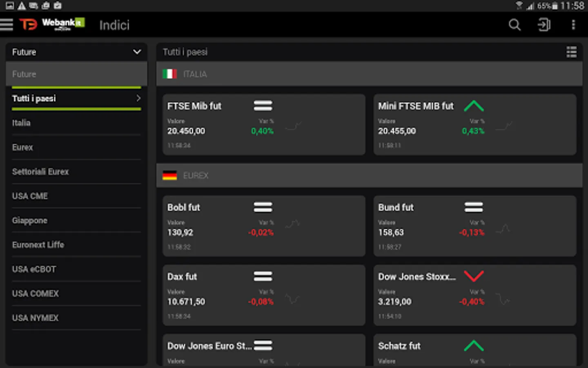Open the hamburger navigation menu

click(x=7, y=25)
